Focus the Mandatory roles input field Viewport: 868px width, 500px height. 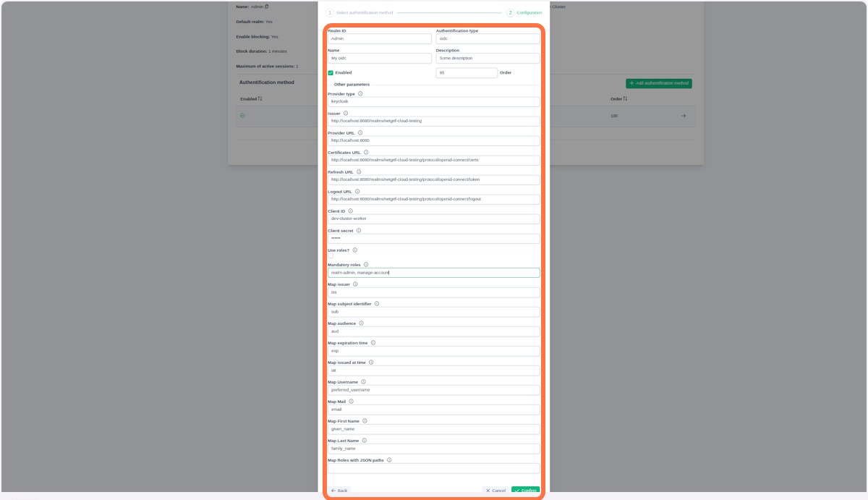433,273
